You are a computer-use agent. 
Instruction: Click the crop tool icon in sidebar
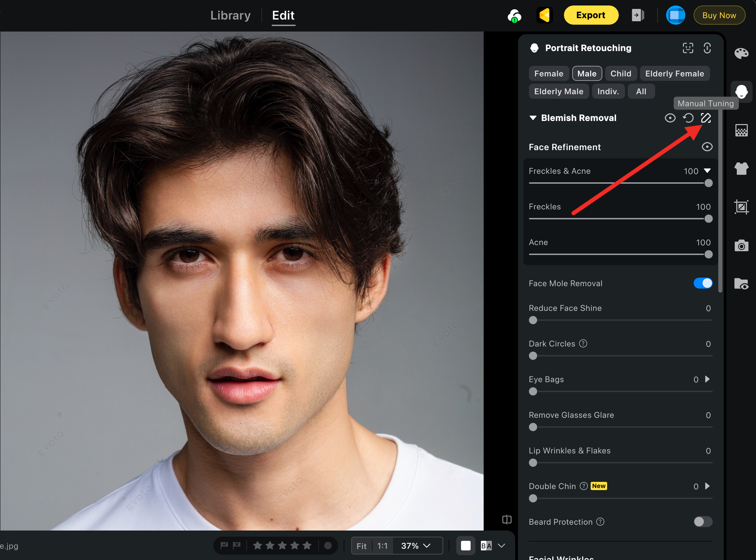tap(741, 207)
